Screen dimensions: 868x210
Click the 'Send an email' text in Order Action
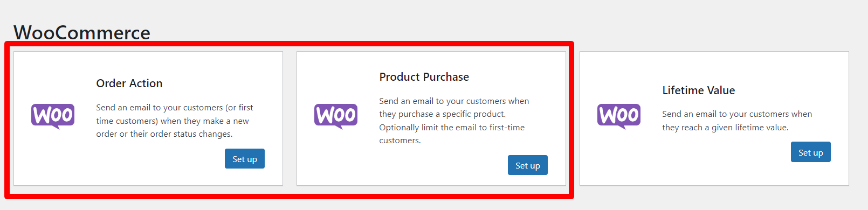(x=122, y=108)
